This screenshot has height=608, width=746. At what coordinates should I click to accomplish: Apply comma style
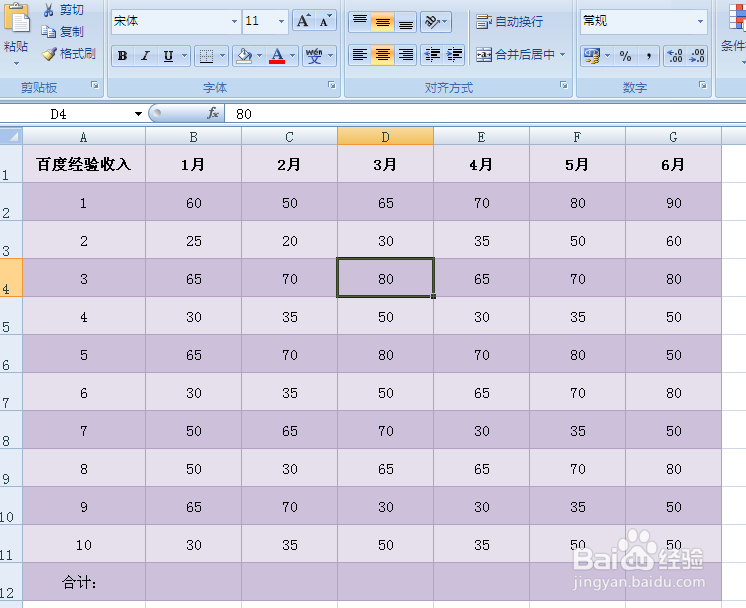[x=648, y=56]
